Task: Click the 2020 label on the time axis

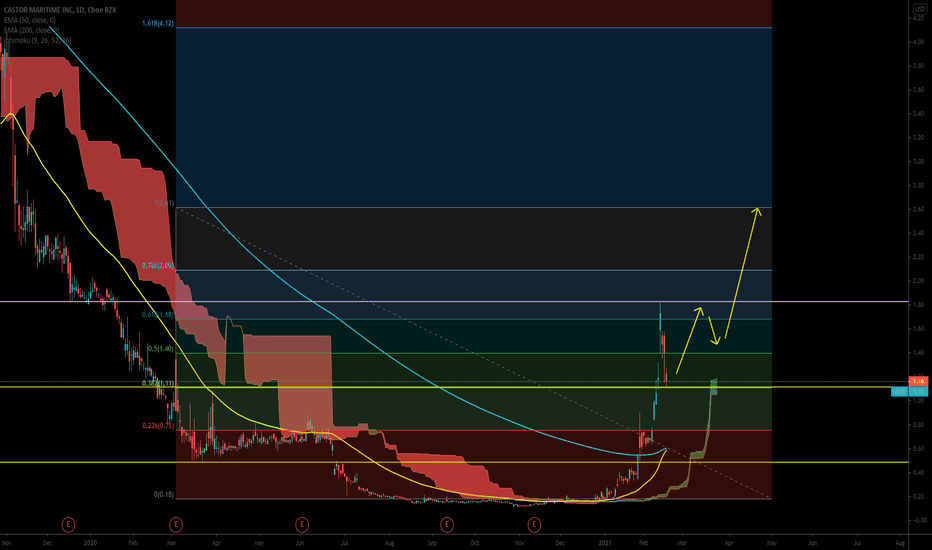Action: (x=90, y=543)
